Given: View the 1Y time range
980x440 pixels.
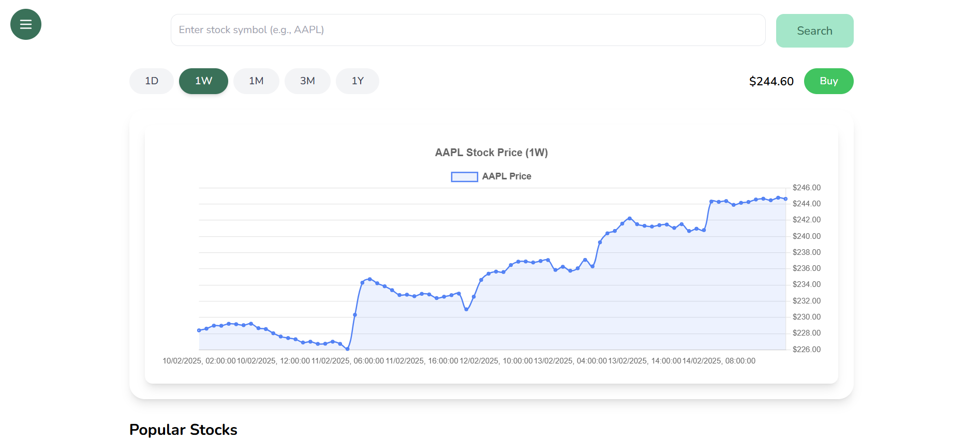Looking at the screenshot, I should pyautogui.click(x=358, y=81).
